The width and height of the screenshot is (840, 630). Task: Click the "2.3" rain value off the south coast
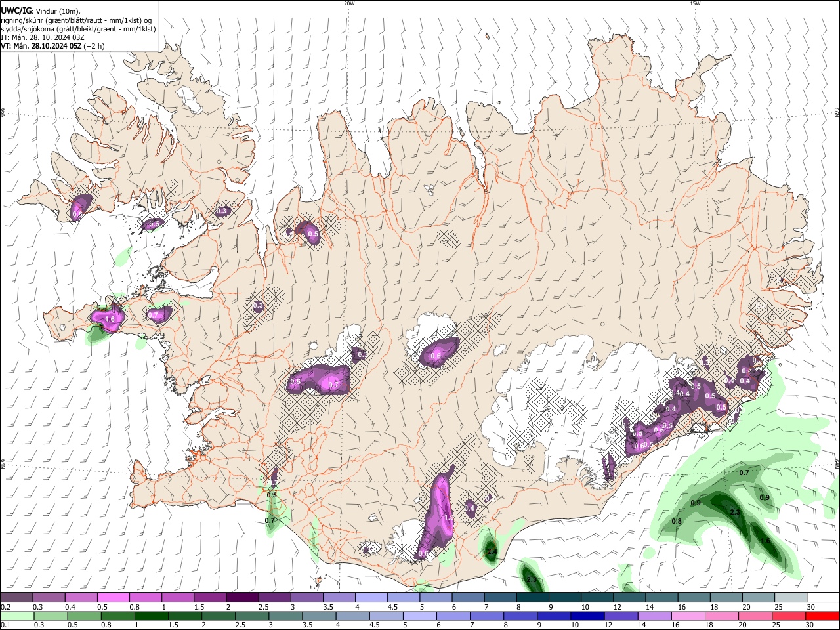pos(532,579)
